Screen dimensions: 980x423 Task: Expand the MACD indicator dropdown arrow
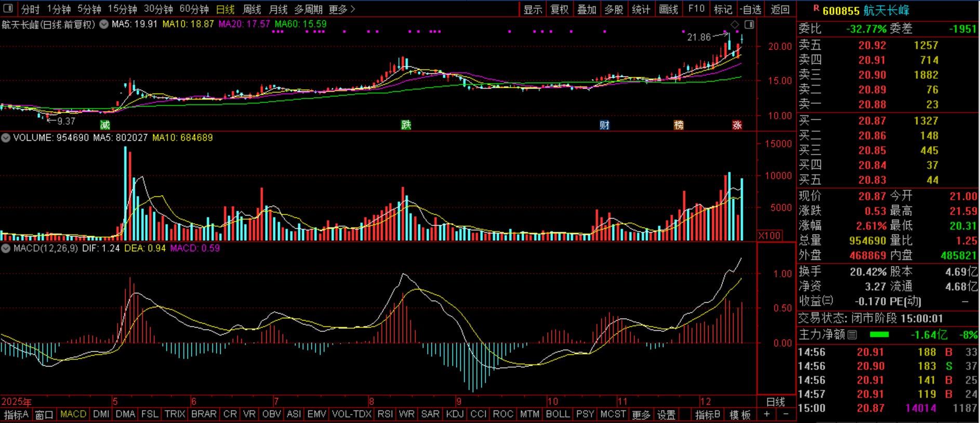[x=6, y=249]
